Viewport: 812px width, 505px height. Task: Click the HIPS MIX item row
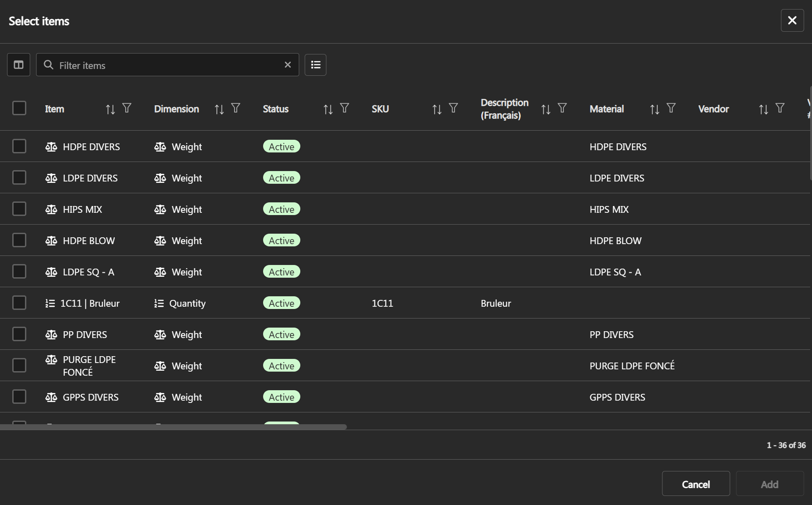click(82, 210)
